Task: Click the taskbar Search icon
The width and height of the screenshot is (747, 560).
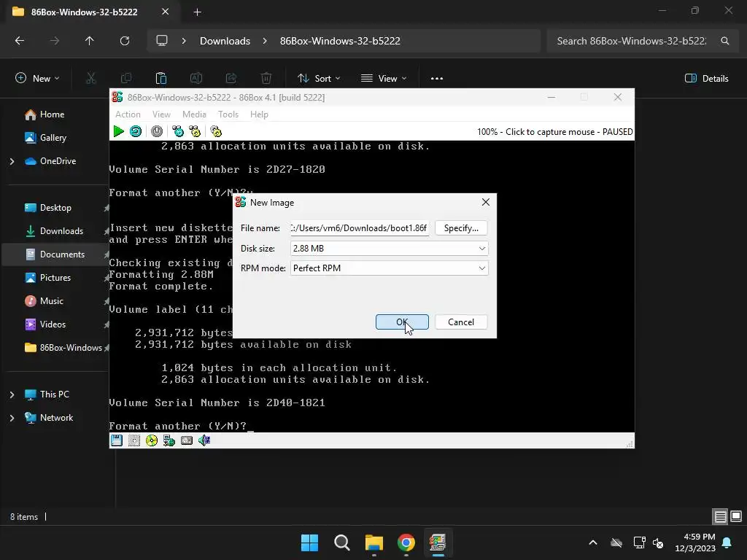Action: (341, 542)
